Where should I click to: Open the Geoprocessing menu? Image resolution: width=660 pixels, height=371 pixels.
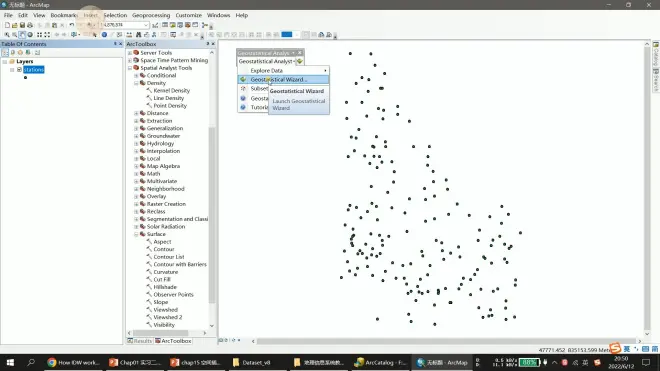pos(151,15)
